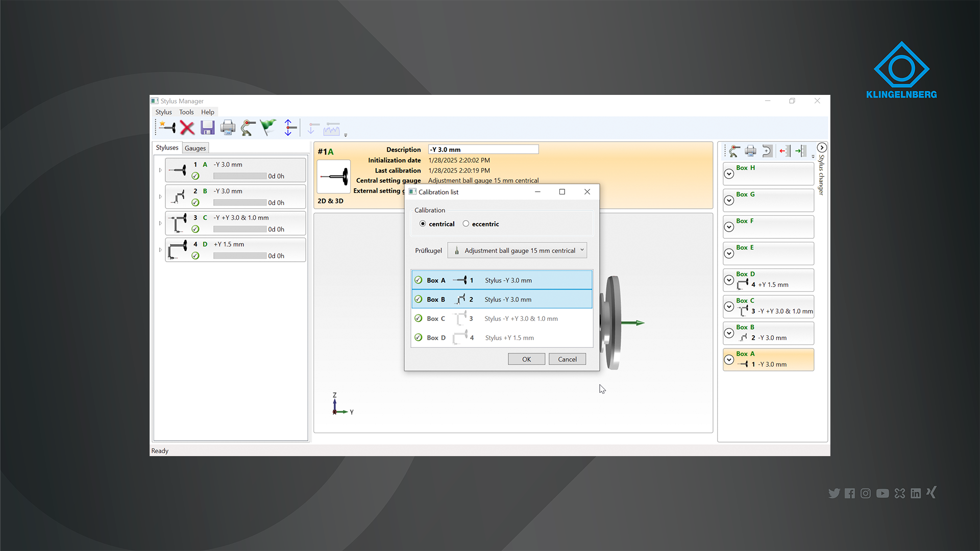The width and height of the screenshot is (980, 551).
Task: Expand Box D in Stylus changer
Action: click(729, 280)
